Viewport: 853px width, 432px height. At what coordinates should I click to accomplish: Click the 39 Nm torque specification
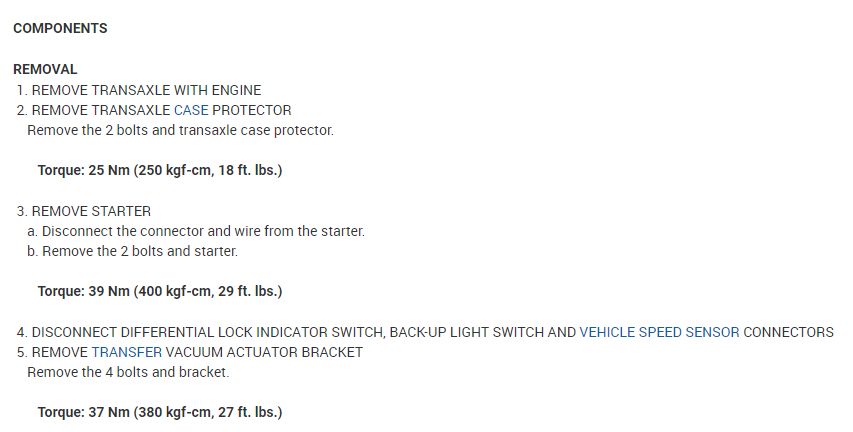(159, 291)
